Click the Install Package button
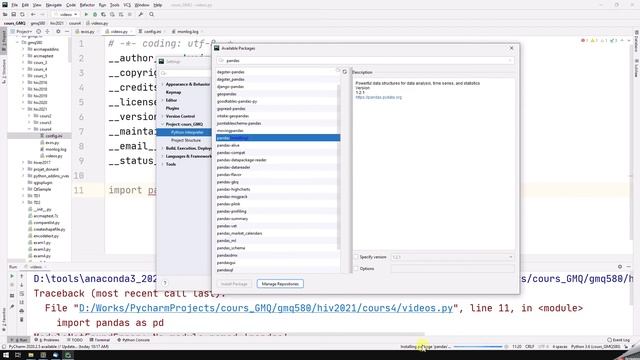Screen dimensions: 640x360 coord(234,284)
